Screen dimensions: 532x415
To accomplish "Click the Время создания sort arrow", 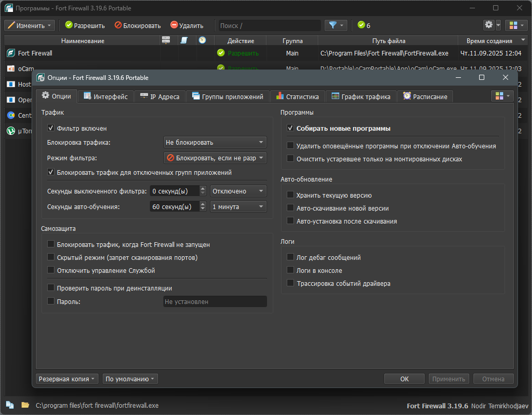I will click(x=523, y=40).
